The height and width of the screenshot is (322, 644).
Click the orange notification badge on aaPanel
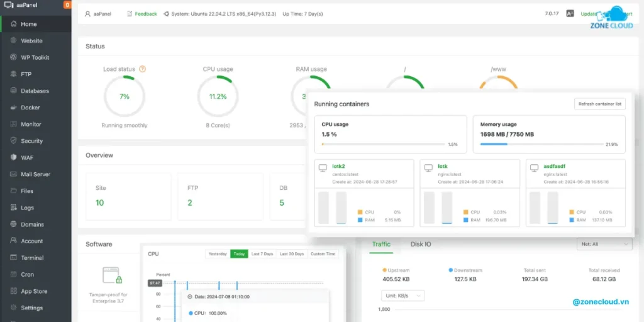click(67, 5)
